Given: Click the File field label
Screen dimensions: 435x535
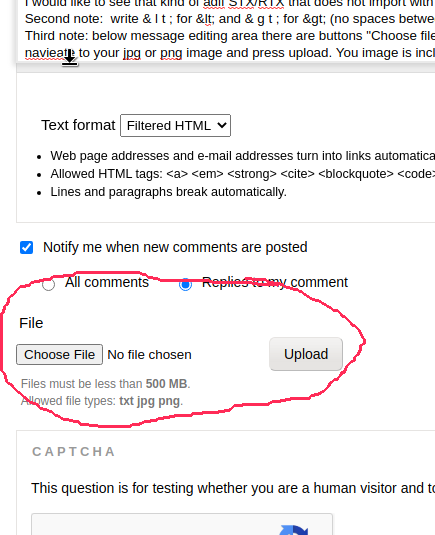Looking at the screenshot, I should coord(31,323).
